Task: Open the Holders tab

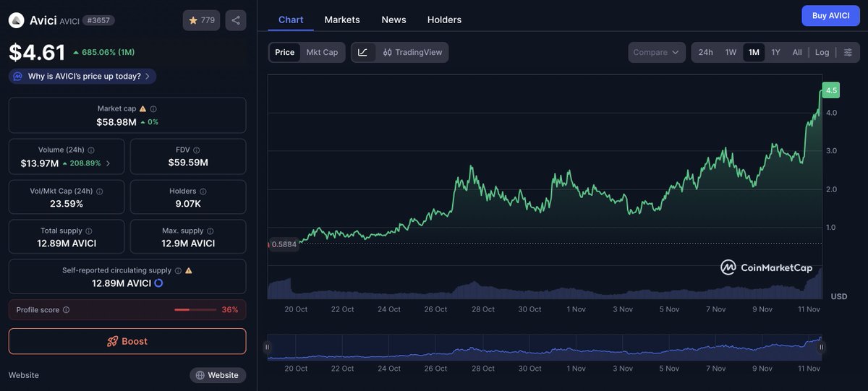Action: [x=444, y=20]
